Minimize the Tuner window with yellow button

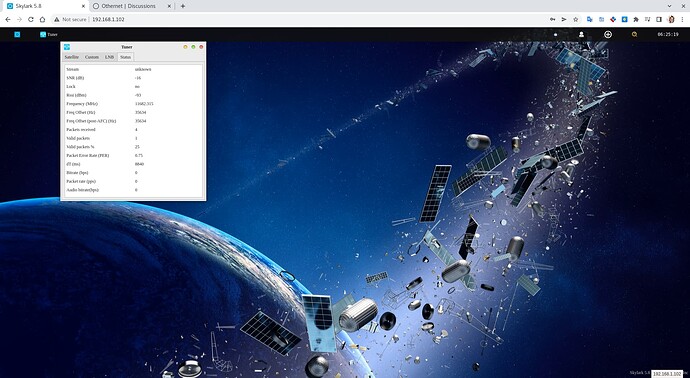click(x=185, y=47)
